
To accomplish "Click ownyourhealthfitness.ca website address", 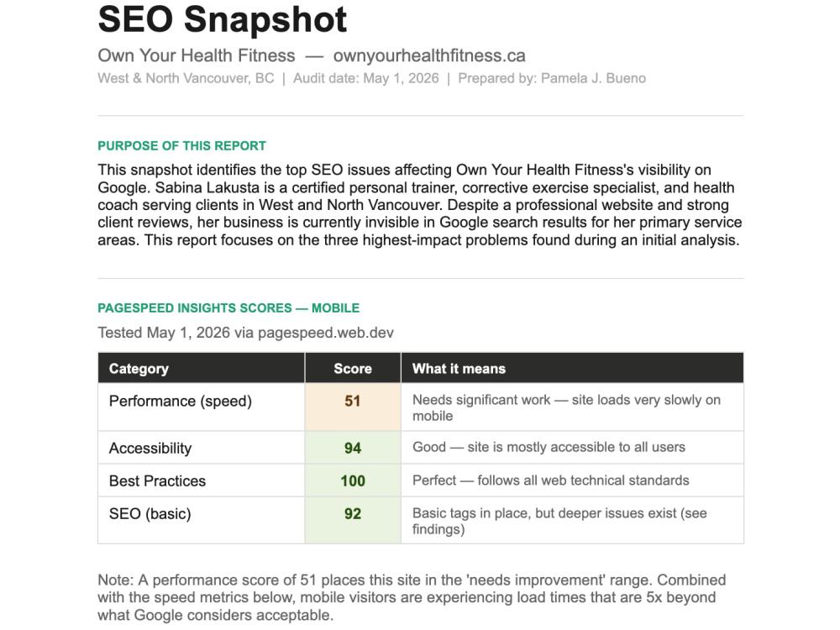I will pos(429,55).
